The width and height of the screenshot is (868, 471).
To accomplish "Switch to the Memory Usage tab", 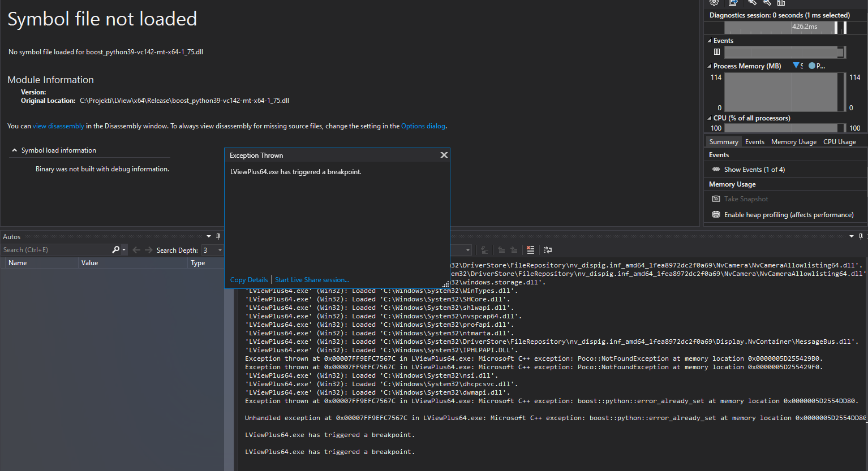I will 793,142.
